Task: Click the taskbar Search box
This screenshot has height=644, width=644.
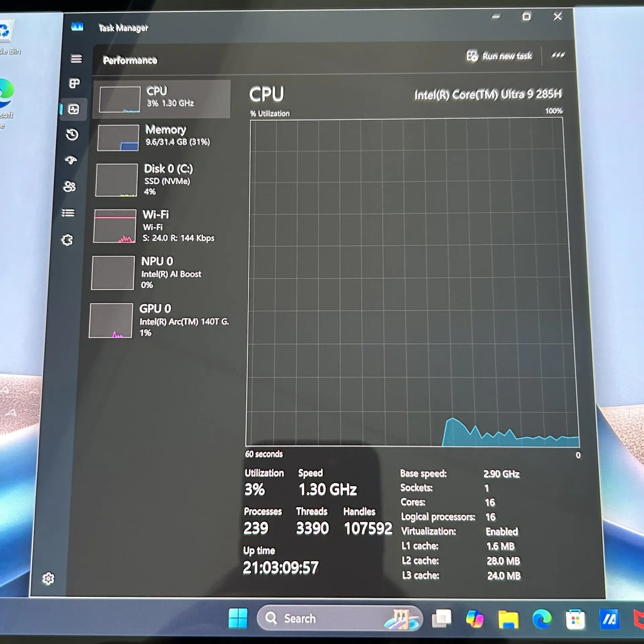Action: [x=339, y=618]
